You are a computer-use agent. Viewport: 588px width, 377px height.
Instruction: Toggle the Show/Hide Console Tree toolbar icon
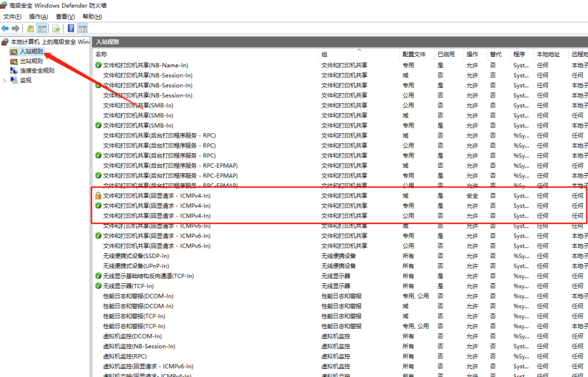(x=42, y=28)
